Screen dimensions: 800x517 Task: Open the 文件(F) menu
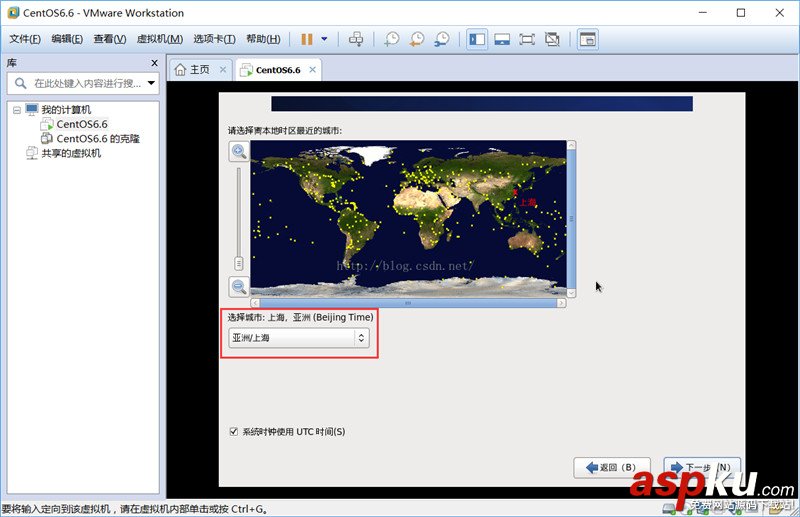point(25,39)
